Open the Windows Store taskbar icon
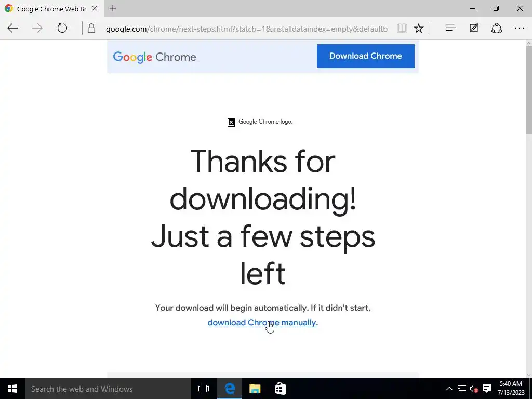 (280, 389)
